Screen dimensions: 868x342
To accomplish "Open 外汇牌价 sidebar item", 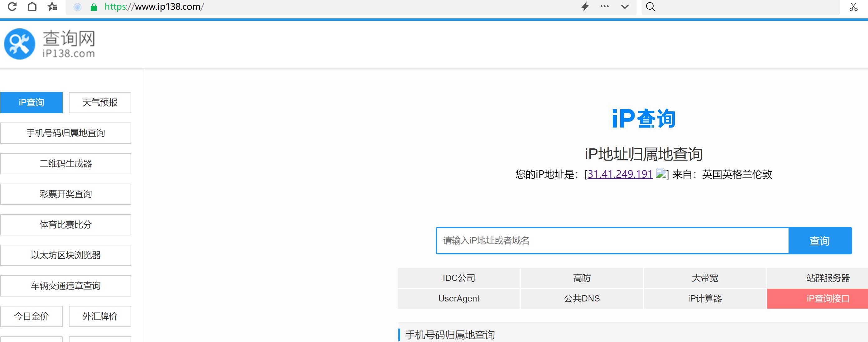I will (x=100, y=316).
